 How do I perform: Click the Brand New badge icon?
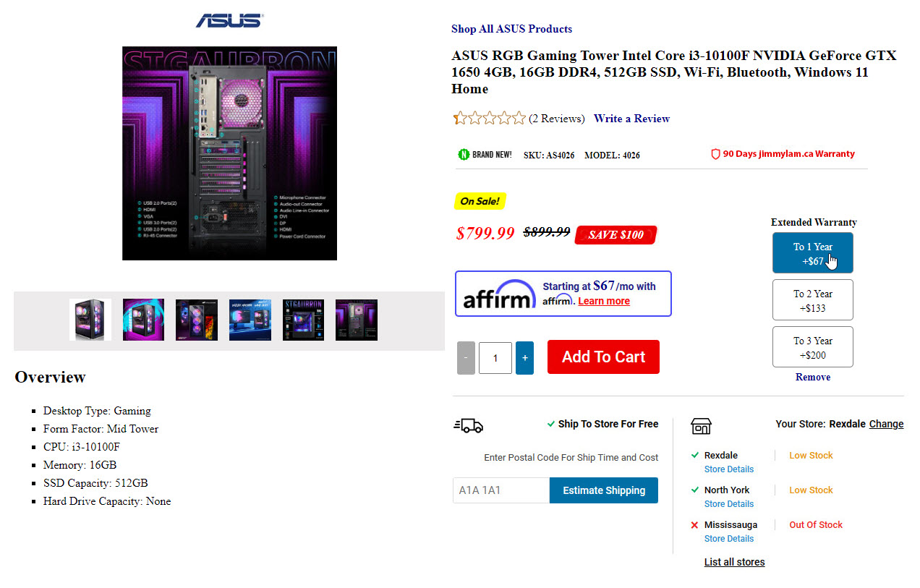coord(464,154)
